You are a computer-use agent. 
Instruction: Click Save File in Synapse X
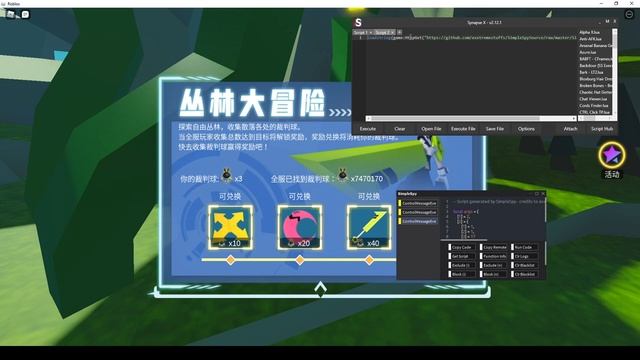click(x=495, y=129)
